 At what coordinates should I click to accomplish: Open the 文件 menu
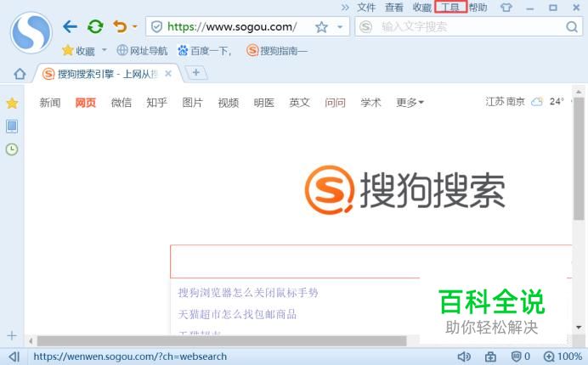pyautogui.click(x=366, y=7)
